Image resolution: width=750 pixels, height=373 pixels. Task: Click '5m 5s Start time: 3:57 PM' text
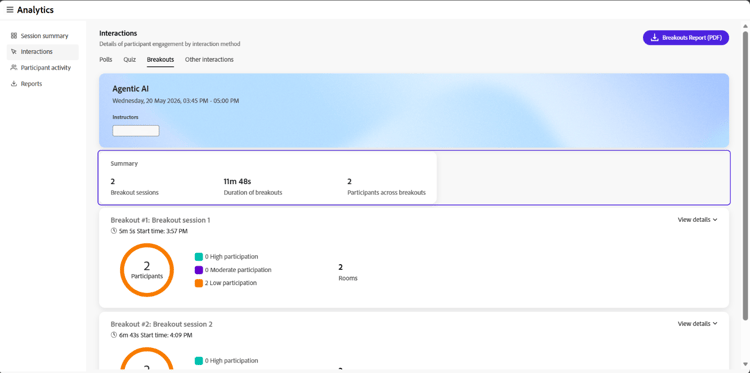tap(153, 231)
